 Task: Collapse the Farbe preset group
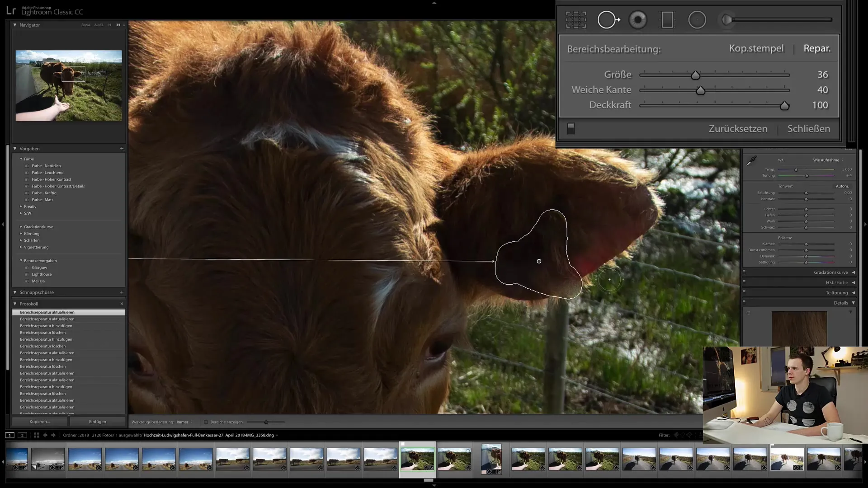21,159
